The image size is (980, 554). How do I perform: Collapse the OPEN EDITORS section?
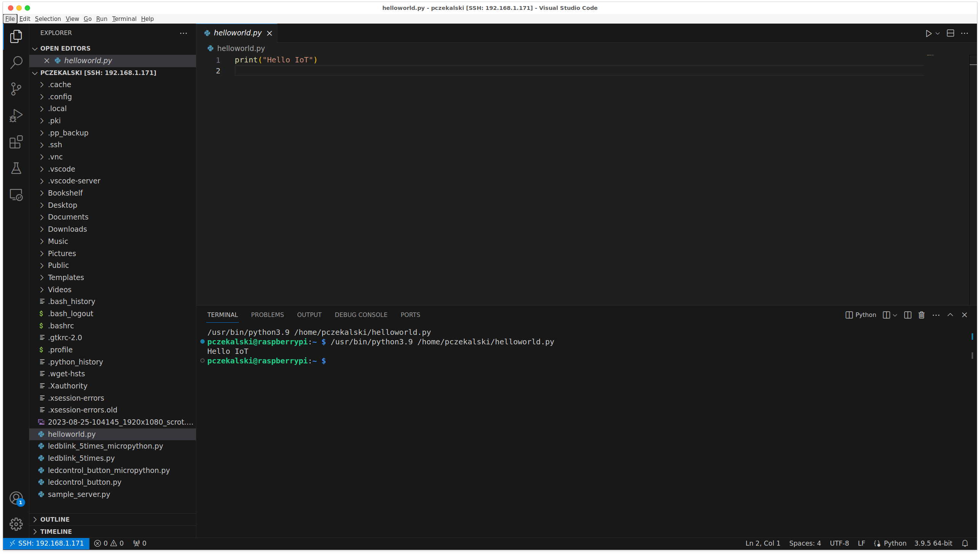pos(35,49)
